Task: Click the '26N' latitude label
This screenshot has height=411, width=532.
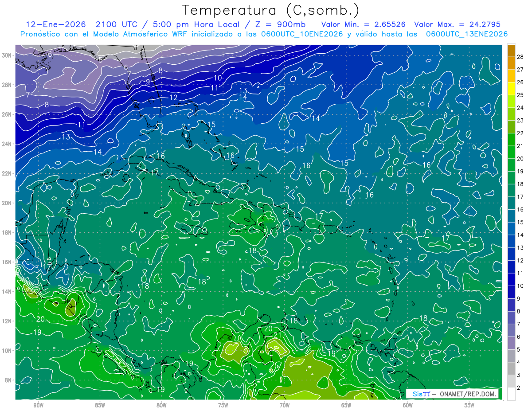Action: click(6, 114)
